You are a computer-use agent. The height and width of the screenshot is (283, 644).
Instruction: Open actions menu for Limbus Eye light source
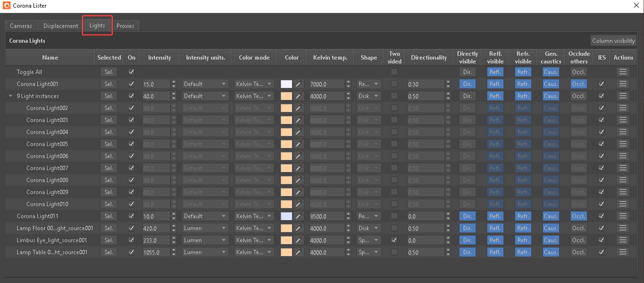click(623, 240)
